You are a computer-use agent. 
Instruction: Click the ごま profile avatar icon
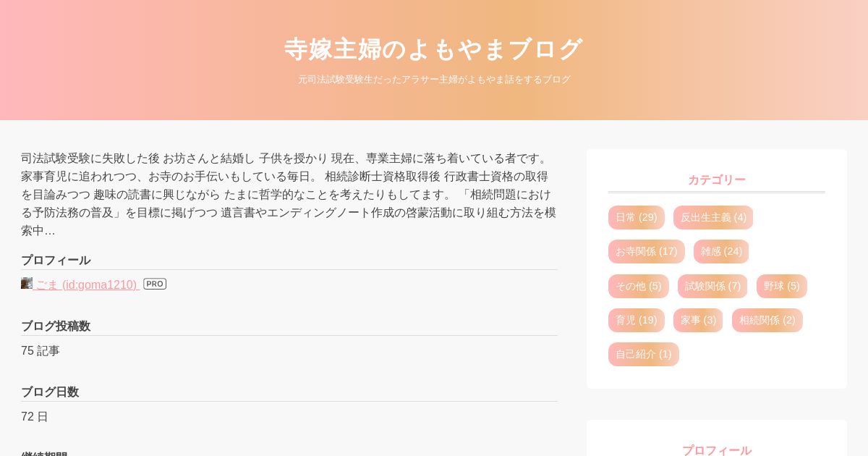coord(27,283)
